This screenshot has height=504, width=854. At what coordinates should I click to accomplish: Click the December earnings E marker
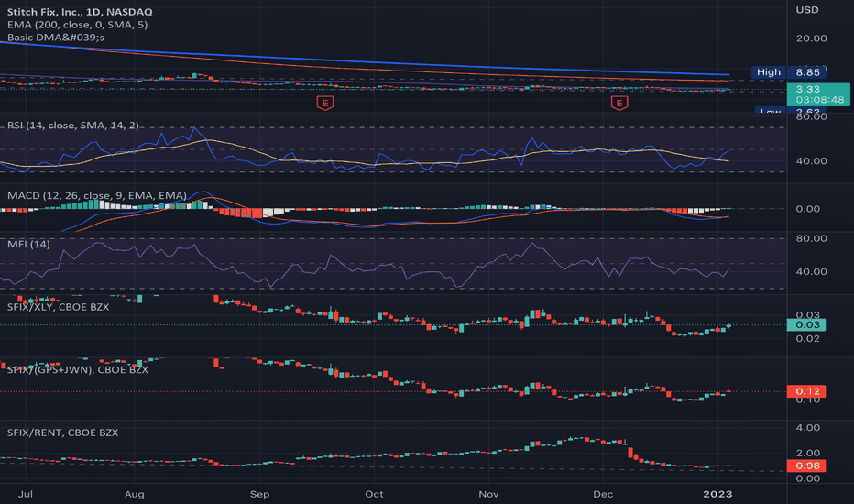(x=619, y=103)
